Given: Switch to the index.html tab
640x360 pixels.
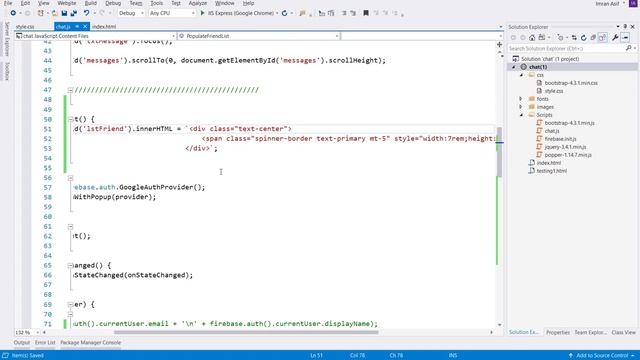Looking at the screenshot, I should (x=104, y=27).
